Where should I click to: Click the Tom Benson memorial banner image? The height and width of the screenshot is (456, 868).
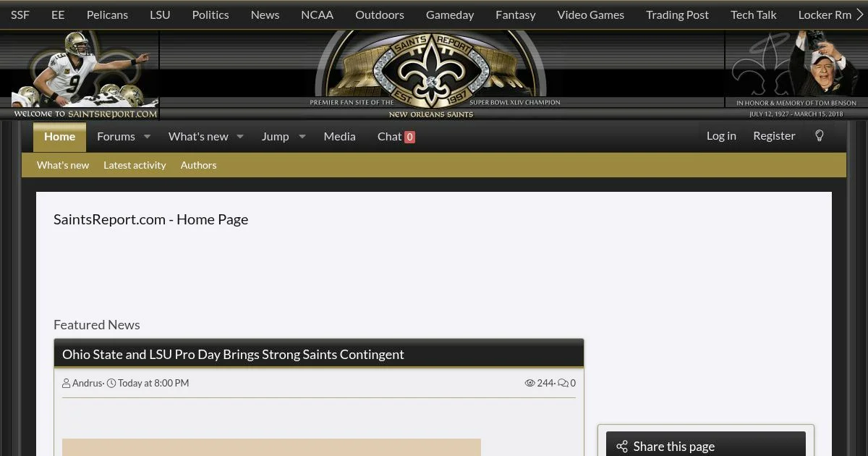pyautogui.click(x=796, y=75)
